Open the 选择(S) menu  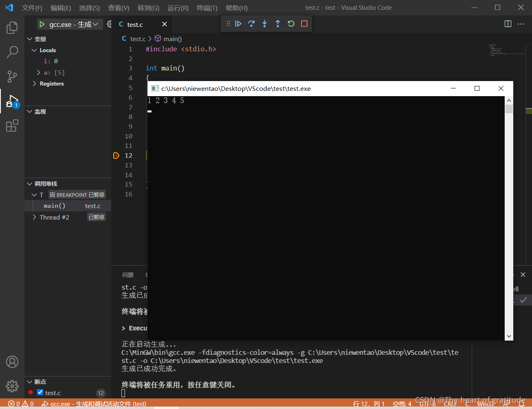(x=89, y=8)
